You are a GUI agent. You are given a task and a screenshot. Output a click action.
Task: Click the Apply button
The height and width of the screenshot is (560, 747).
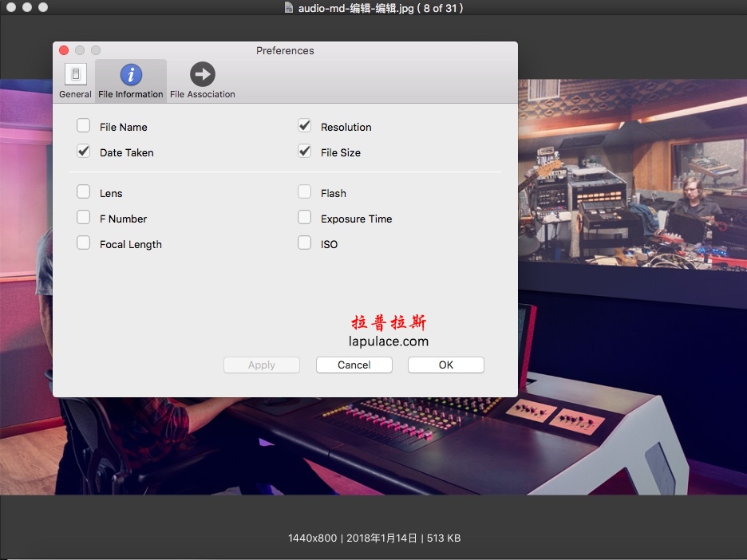tap(262, 365)
